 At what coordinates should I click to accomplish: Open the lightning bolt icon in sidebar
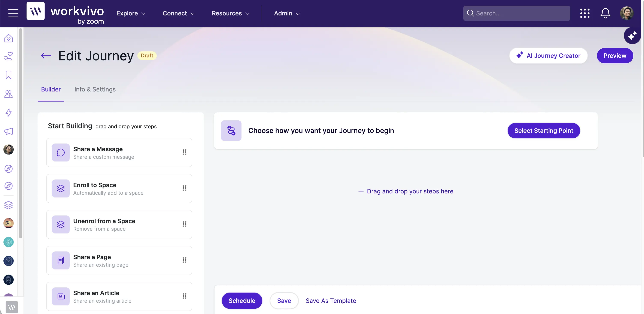click(x=9, y=113)
